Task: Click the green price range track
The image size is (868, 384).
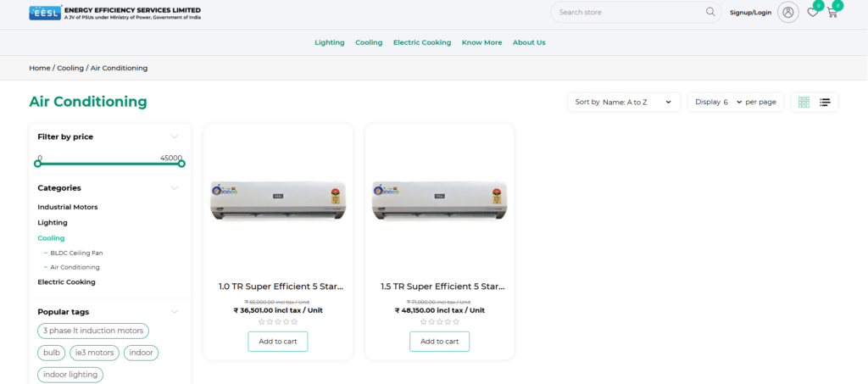Action: (109, 164)
